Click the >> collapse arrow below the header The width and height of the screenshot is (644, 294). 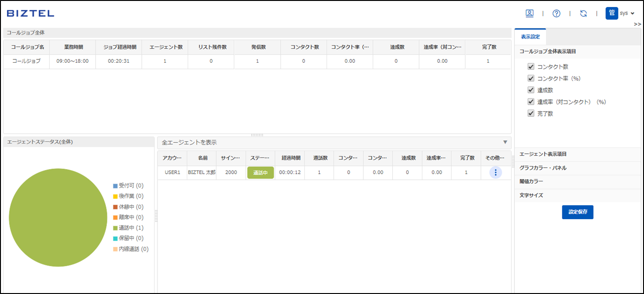coord(637,24)
